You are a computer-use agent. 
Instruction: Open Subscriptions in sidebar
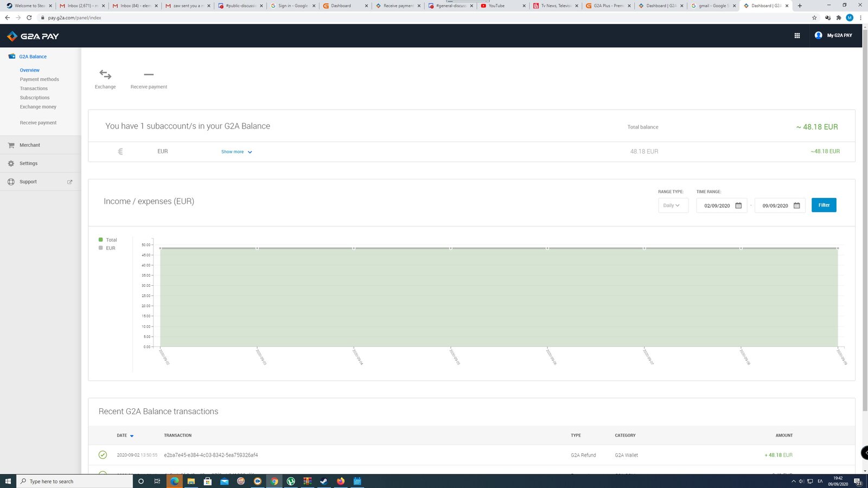35,98
